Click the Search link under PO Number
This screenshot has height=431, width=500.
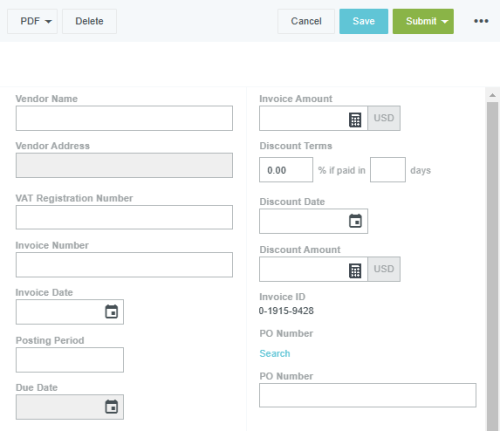pyautogui.click(x=275, y=353)
